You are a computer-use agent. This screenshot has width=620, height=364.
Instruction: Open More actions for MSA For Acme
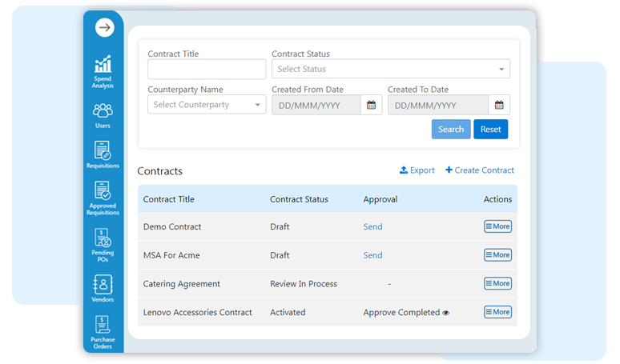coord(497,254)
